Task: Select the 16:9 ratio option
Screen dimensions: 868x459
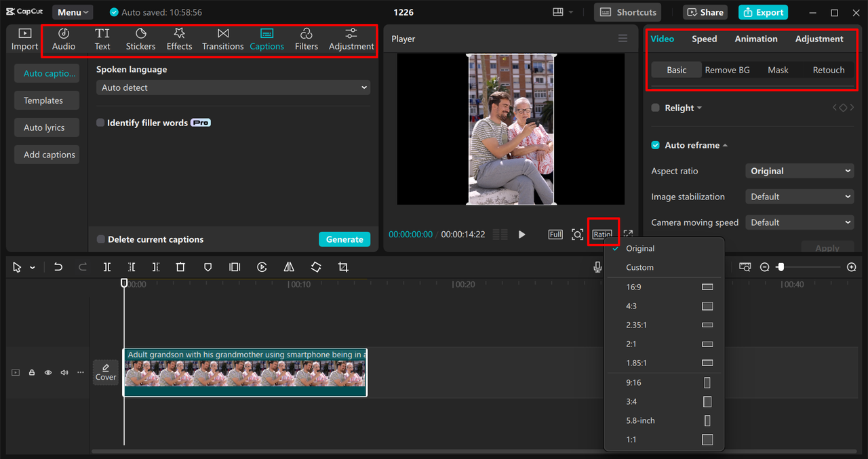Action: click(664, 287)
